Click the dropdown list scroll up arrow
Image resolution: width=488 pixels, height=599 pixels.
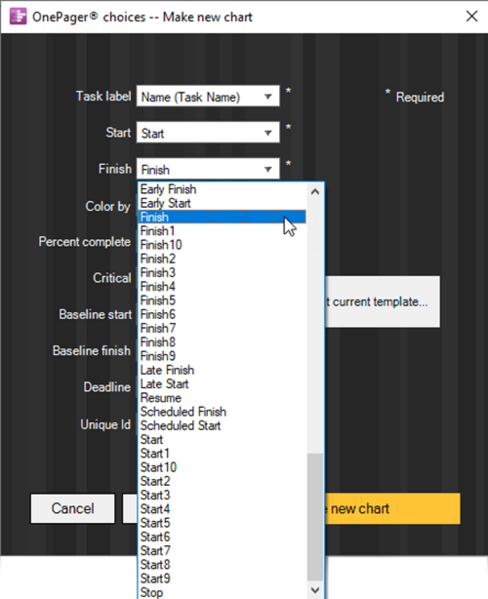tap(315, 192)
